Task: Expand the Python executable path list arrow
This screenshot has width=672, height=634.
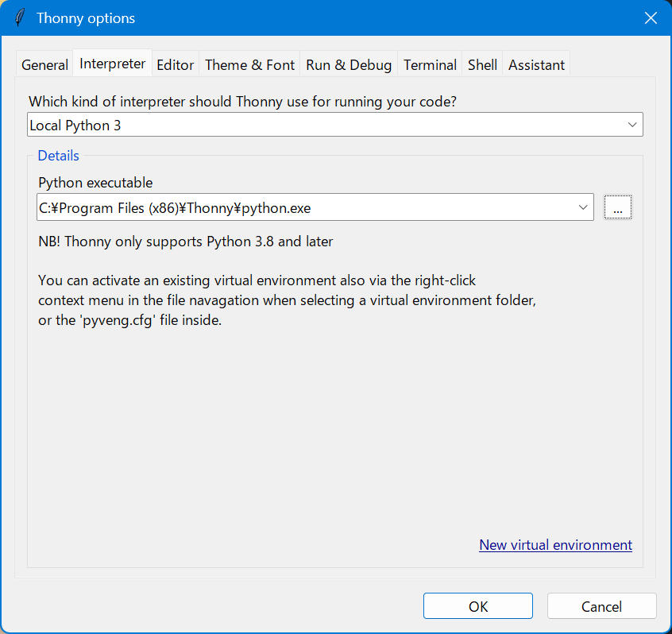Action: 583,207
